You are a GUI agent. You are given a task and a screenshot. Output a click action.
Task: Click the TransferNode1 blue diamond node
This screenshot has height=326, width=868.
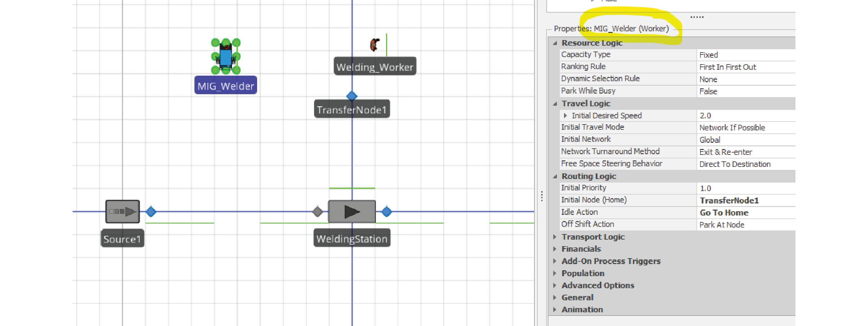click(352, 96)
